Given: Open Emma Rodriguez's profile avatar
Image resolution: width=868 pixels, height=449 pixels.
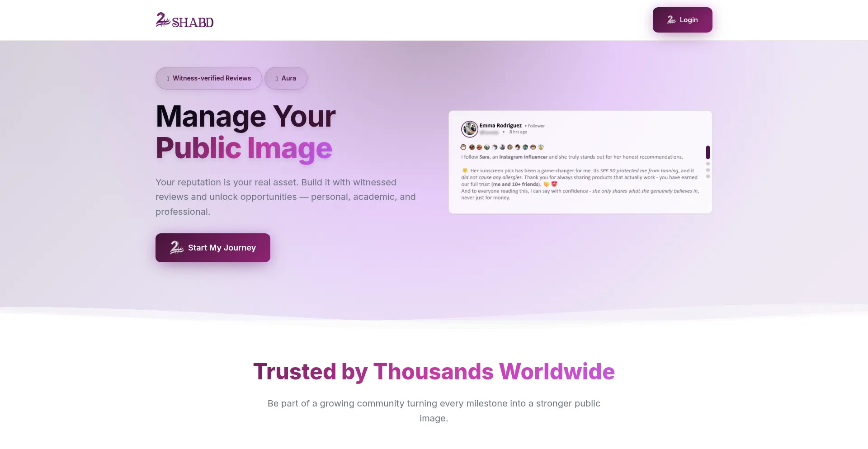Looking at the screenshot, I should pyautogui.click(x=469, y=129).
